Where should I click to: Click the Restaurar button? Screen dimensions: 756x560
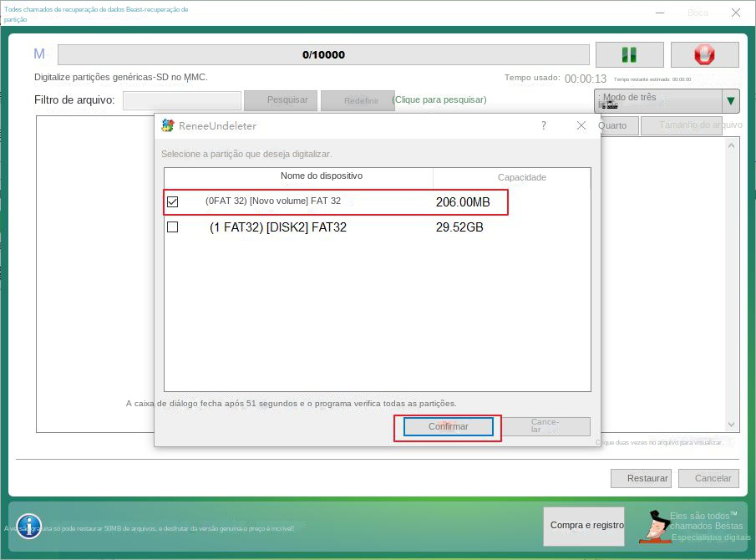641,478
